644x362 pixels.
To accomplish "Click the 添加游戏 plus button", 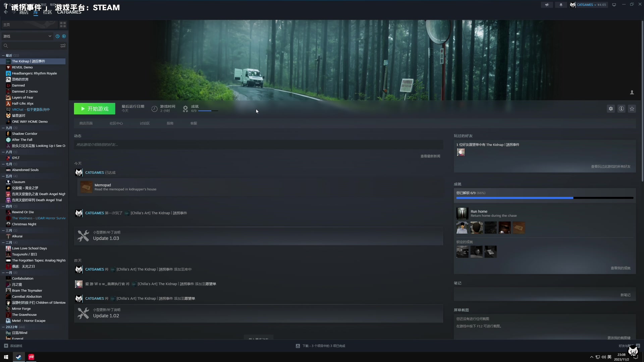I will (6, 346).
